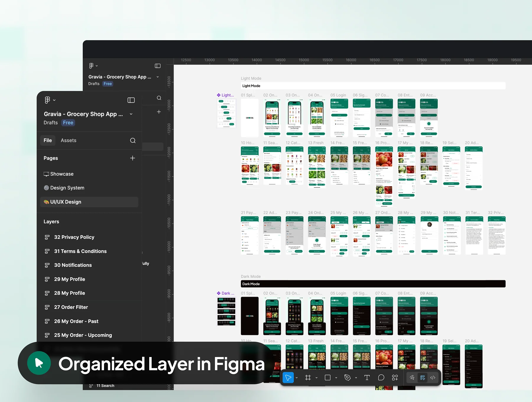Image resolution: width=532 pixels, height=402 pixels.
Task: Click the frame icon beside 27 Order Filter
Action: [x=47, y=307]
